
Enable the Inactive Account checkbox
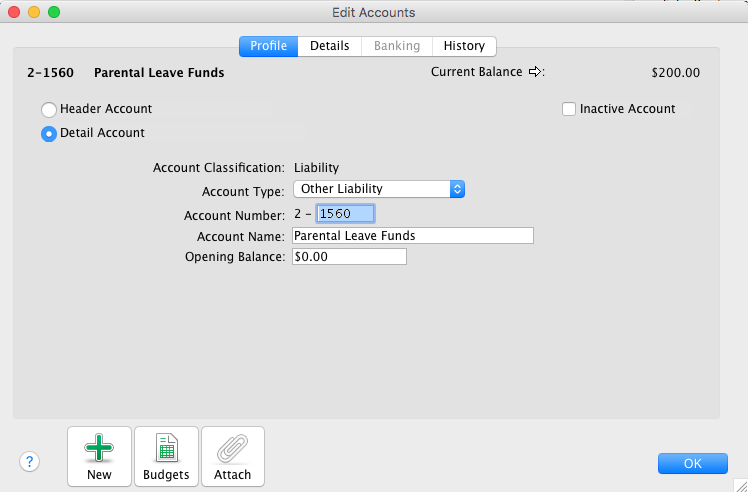pos(569,109)
